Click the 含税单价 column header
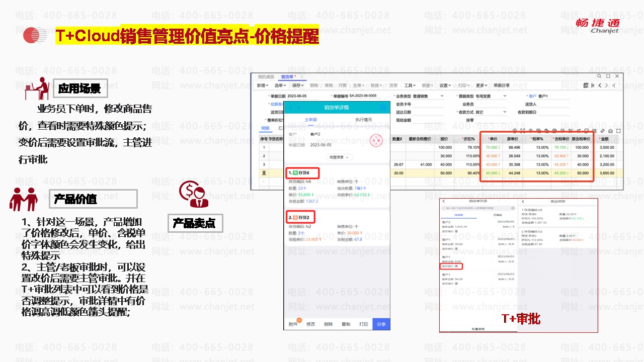 pos(560,138)
